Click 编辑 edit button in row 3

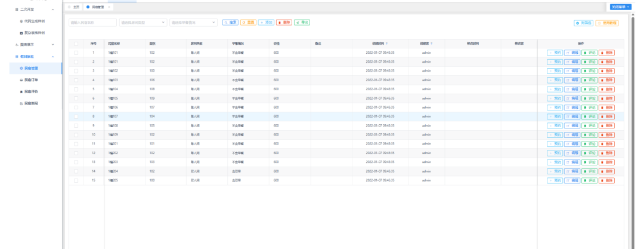coord(572,71)
